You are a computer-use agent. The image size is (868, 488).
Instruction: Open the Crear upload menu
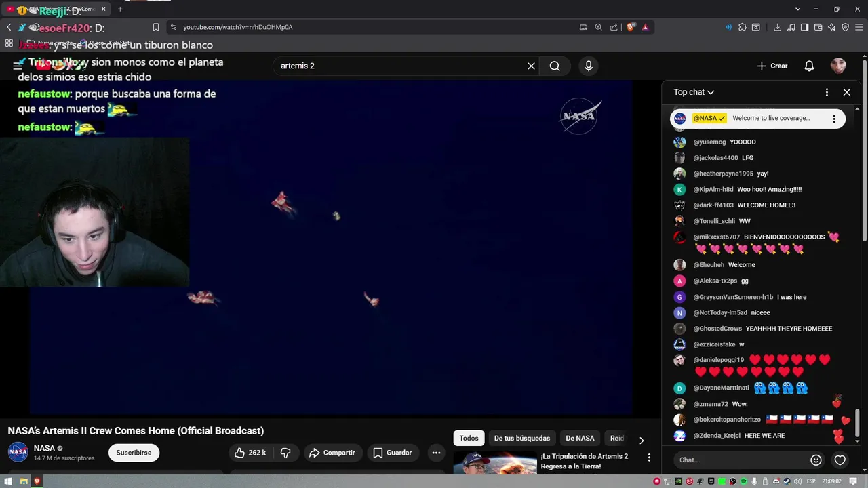tap(772, 66)
